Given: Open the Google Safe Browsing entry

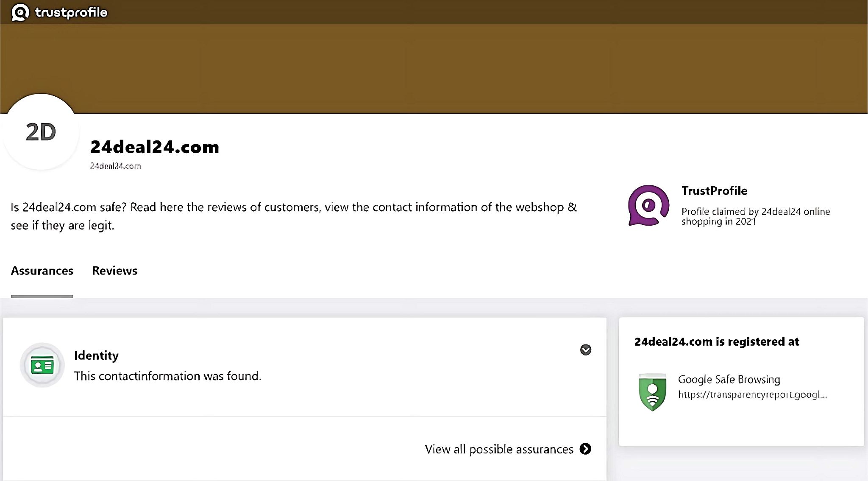Looking at the screenshot, I should pos(729,379).
